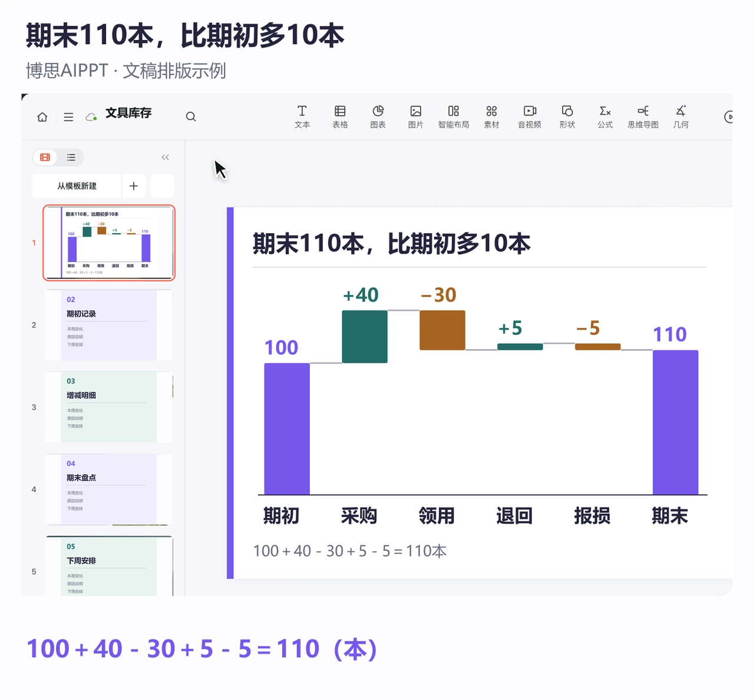Collapse the slide panel with the double chevron

point(165,157)
